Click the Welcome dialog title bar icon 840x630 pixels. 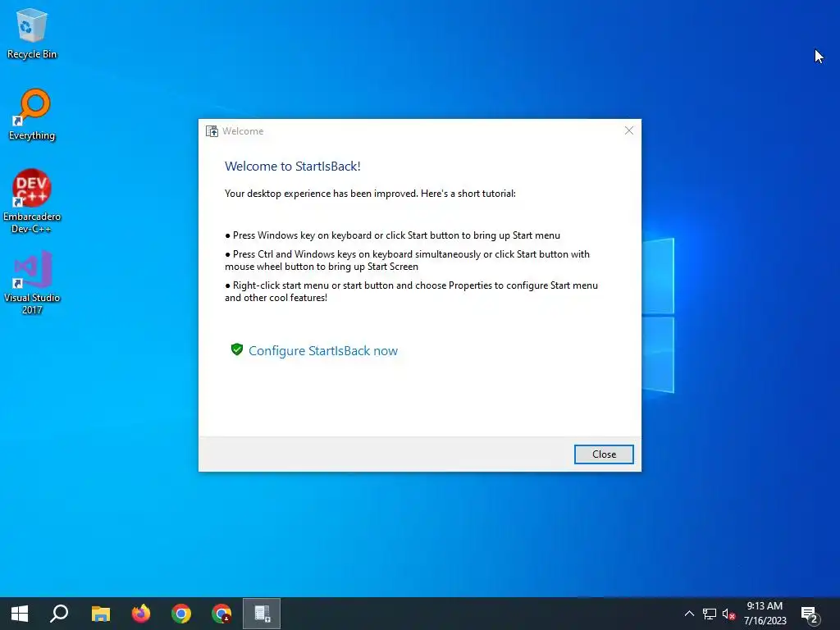click(212, 131)
